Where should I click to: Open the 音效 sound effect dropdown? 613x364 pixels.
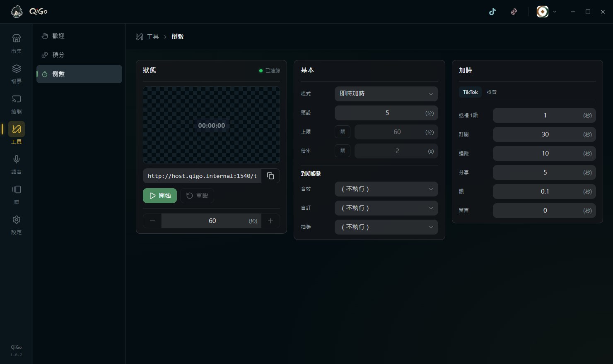pos(386,189)
